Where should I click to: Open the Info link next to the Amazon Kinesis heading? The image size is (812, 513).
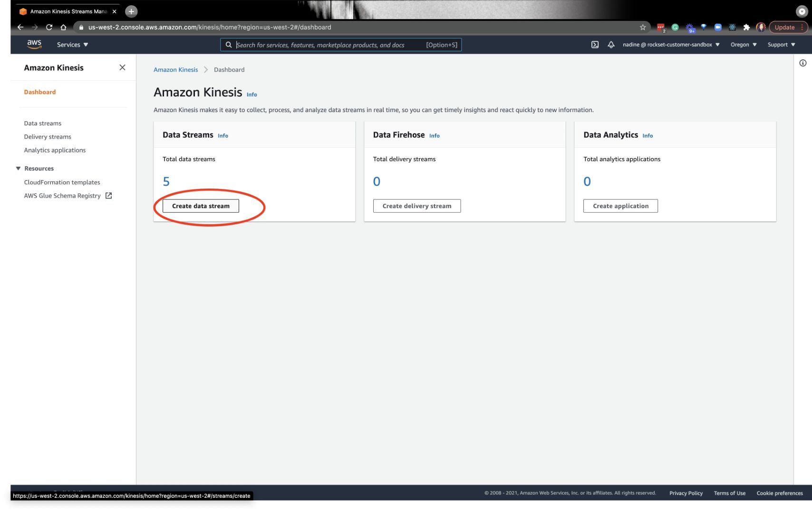[x=251, y=95]
